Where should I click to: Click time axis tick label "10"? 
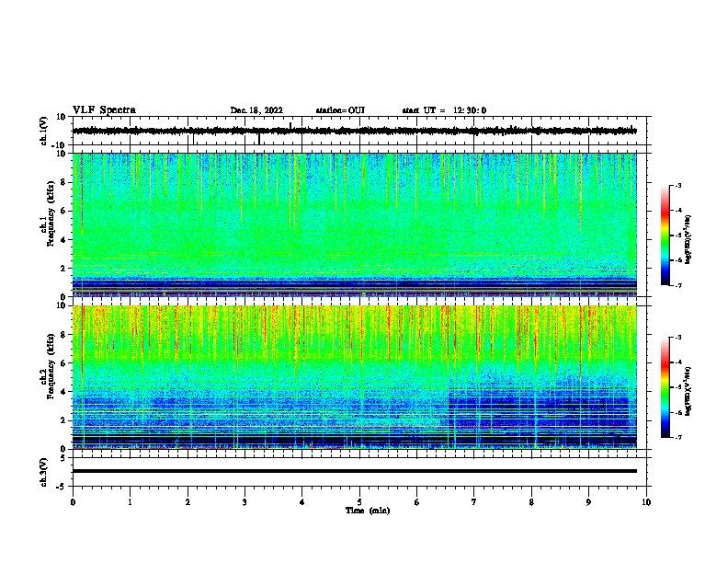coord(646,502)
